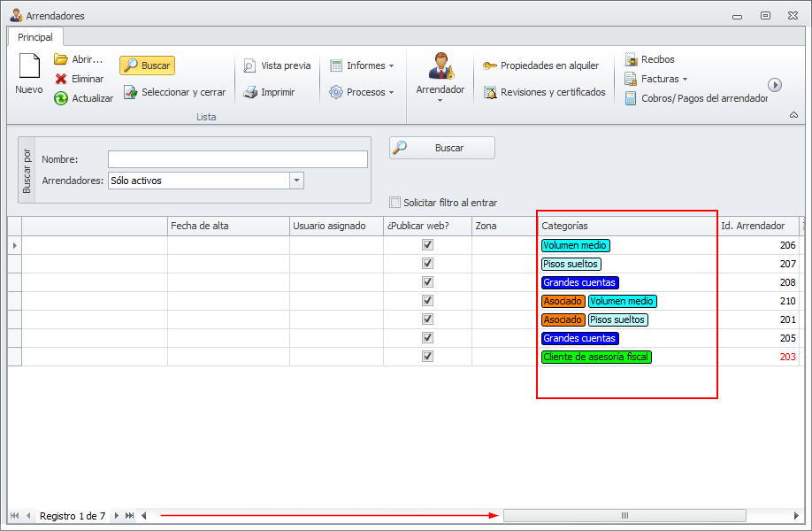Open the Procesos dropdown menu
Screen dimensions: 812x531
coord(362,92)
